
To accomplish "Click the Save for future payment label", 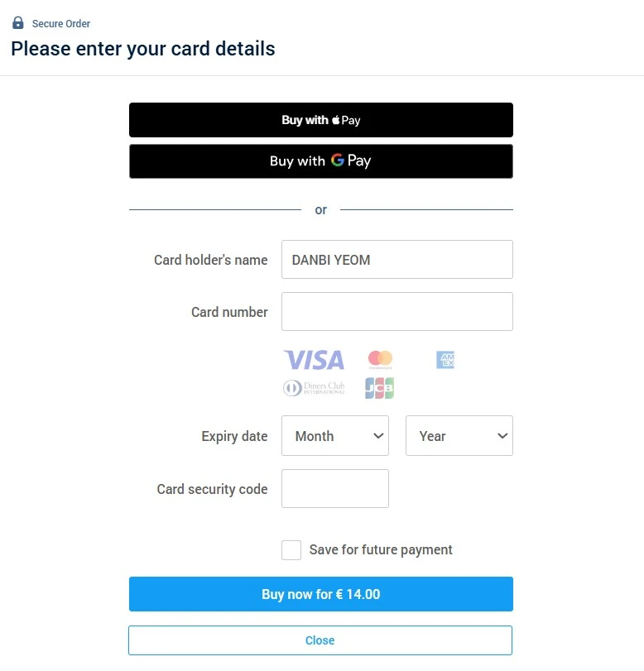I will coord(381,550).
